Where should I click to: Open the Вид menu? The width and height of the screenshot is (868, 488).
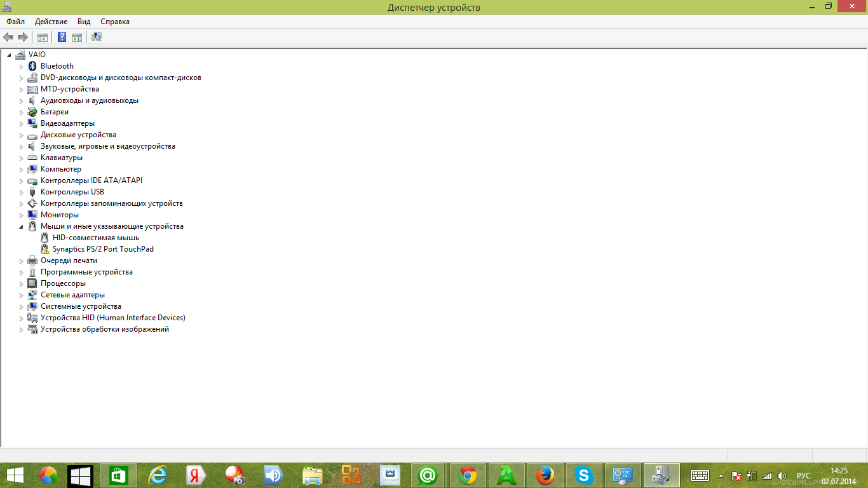pos(84,22)
